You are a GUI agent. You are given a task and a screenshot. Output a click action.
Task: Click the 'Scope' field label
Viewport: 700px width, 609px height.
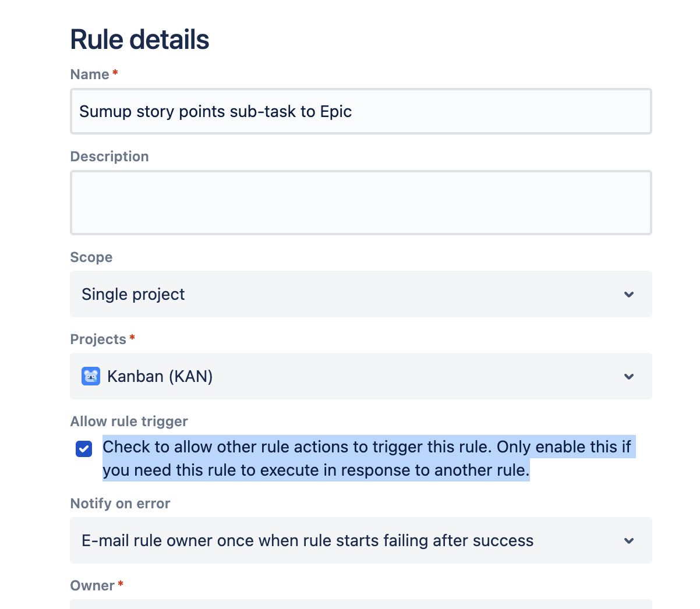[x=91, y=257]
